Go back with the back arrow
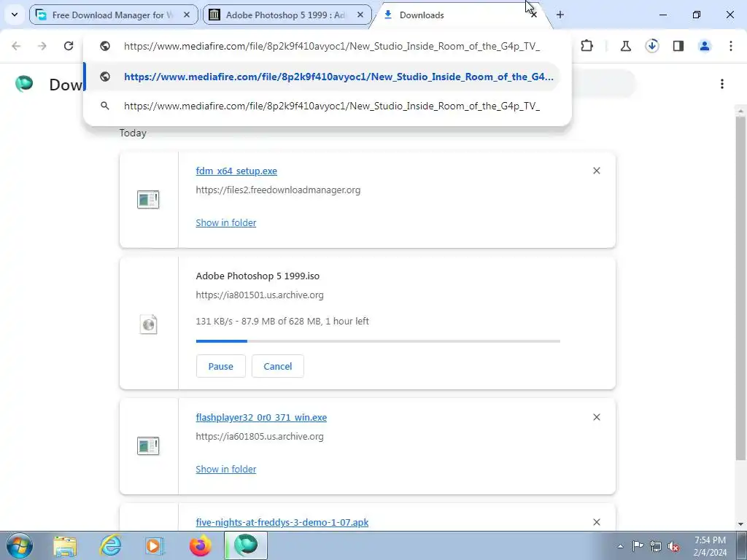Screen dimensions: 747x560 pyautogui.click(x=16, y=46)
